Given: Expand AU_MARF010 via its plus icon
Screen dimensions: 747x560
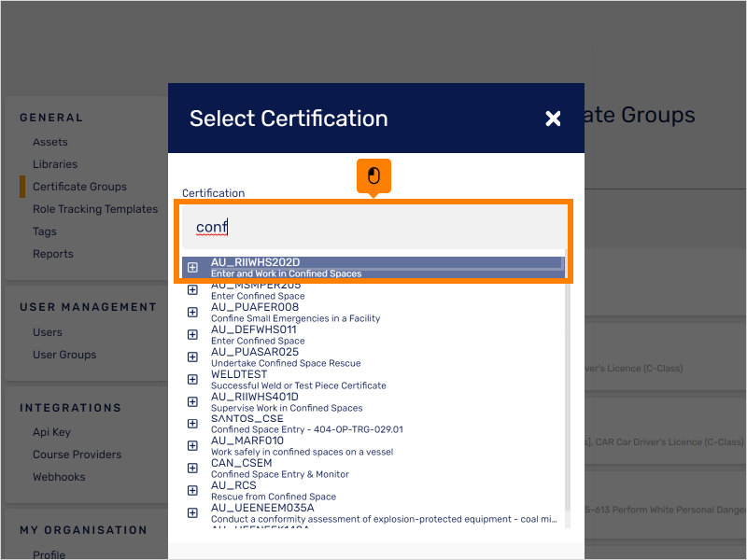Looking at the screenshot, I should 192,445.
